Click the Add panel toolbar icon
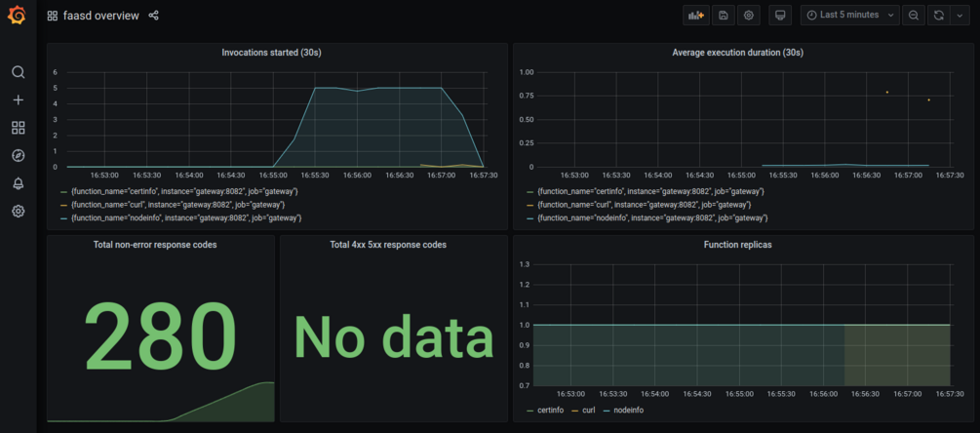 [x=695, y=16]
